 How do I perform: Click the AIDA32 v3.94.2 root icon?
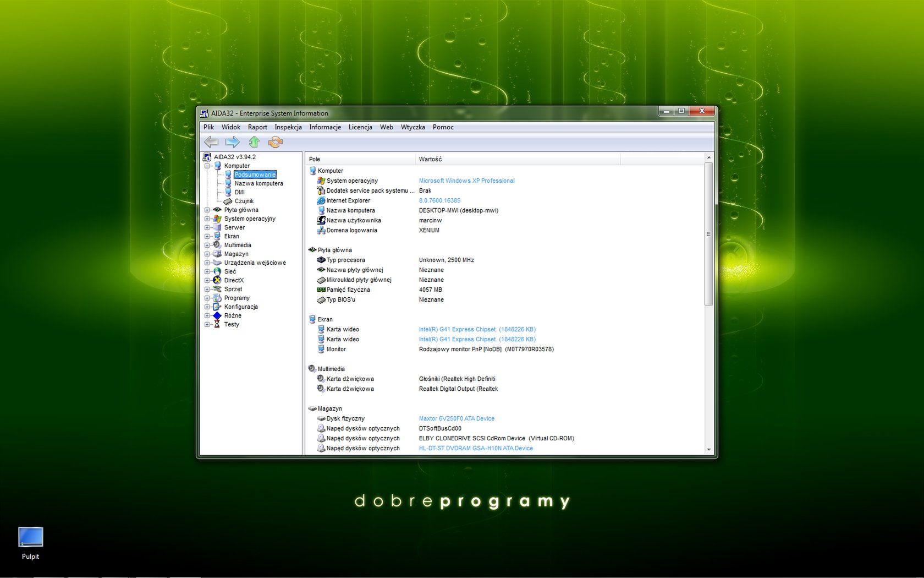coord(207,157)
